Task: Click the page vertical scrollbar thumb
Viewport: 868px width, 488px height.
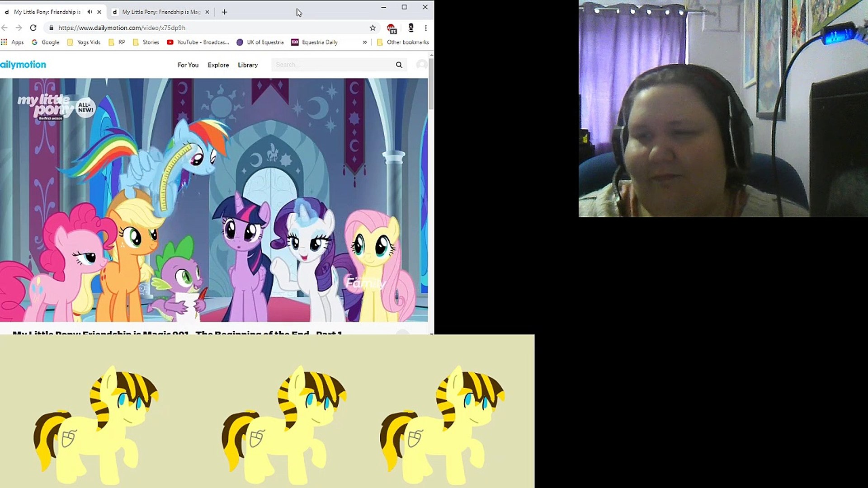Action: coord(431,84)
